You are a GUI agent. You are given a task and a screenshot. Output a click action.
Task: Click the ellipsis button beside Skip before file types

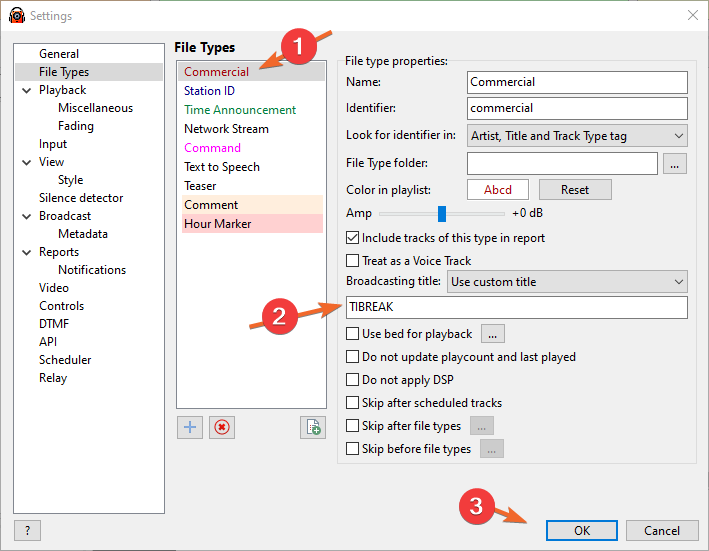(x=491, y=449)
